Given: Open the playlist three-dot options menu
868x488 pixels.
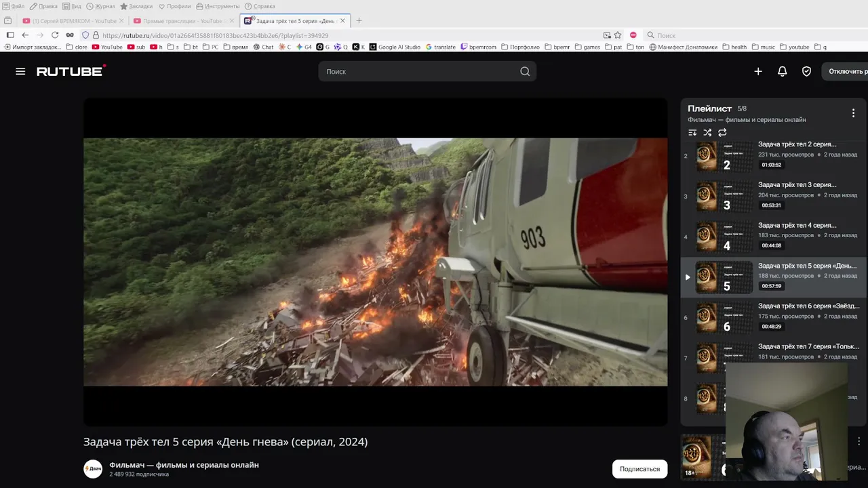Looking at the screenshot, I should click(853, 113).
